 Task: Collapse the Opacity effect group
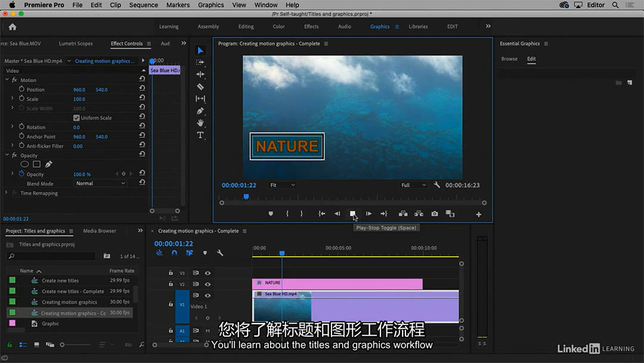click(7, 155)
